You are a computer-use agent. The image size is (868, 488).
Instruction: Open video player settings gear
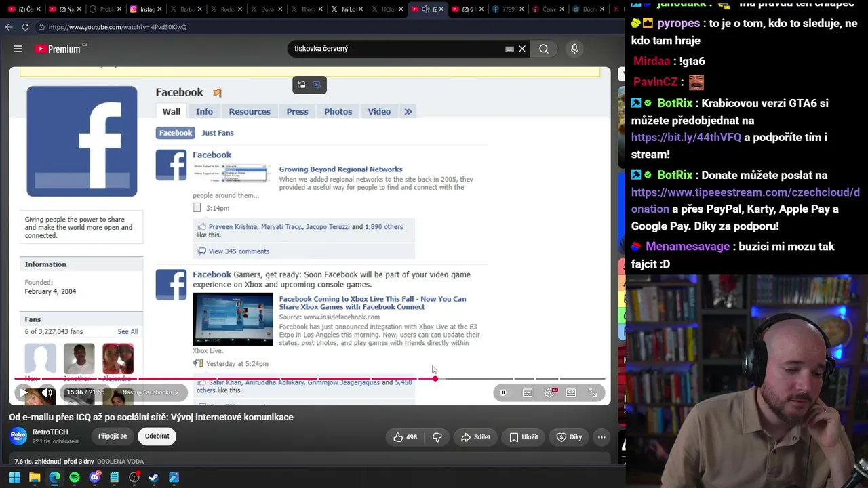(549, 392)
